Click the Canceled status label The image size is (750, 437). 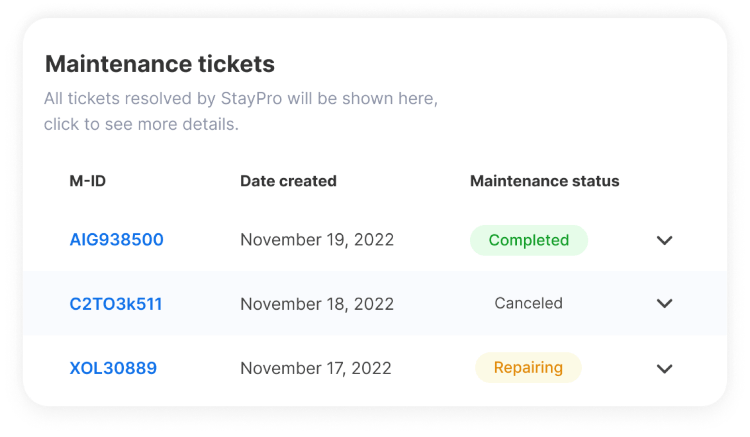pyautogui.click(x=529, y=303)
